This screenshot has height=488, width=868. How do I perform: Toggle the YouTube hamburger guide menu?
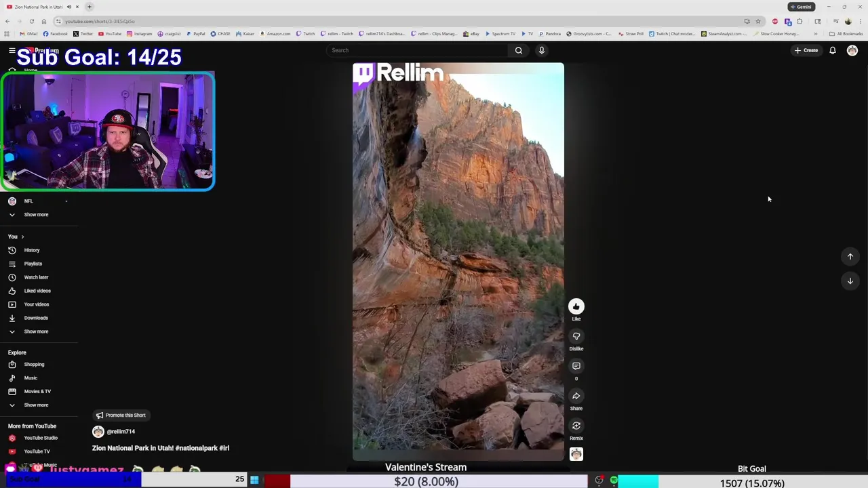pos(12,50)
